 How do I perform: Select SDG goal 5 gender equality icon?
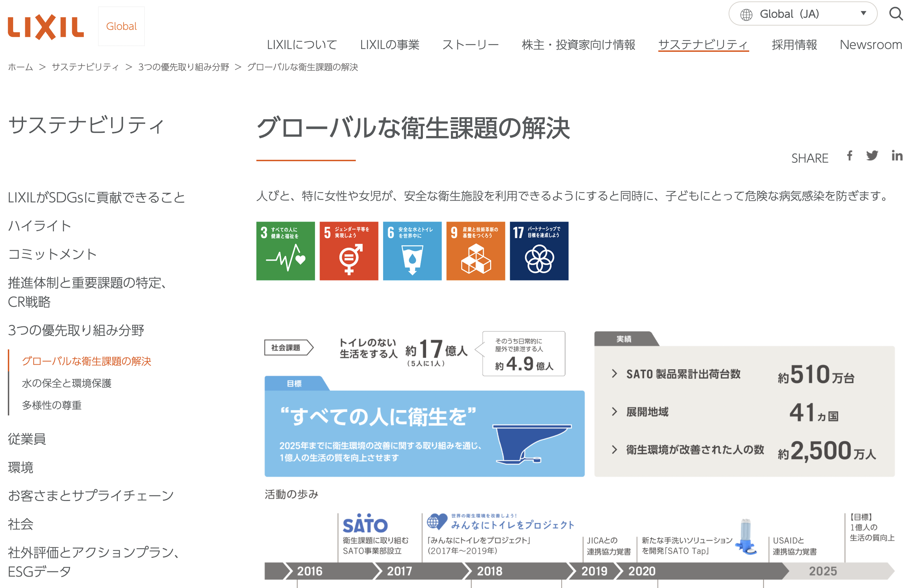click(x=349, y=250)
